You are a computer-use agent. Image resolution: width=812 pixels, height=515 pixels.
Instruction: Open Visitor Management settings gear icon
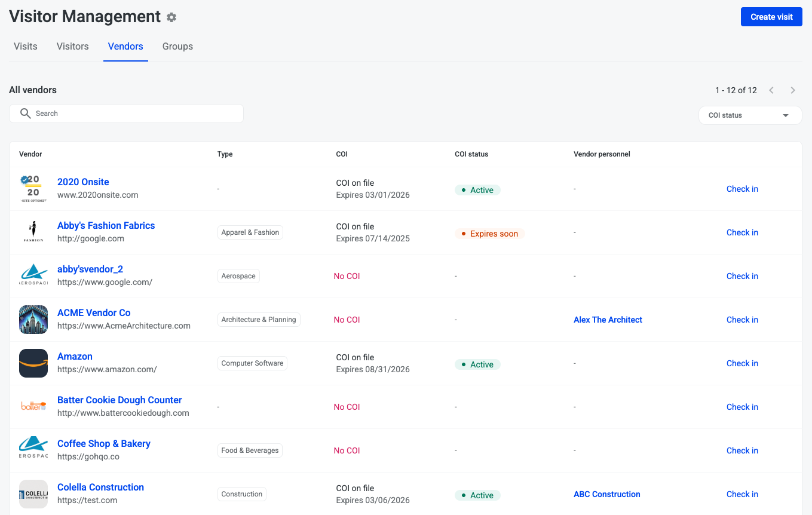[x=171, y=17]
